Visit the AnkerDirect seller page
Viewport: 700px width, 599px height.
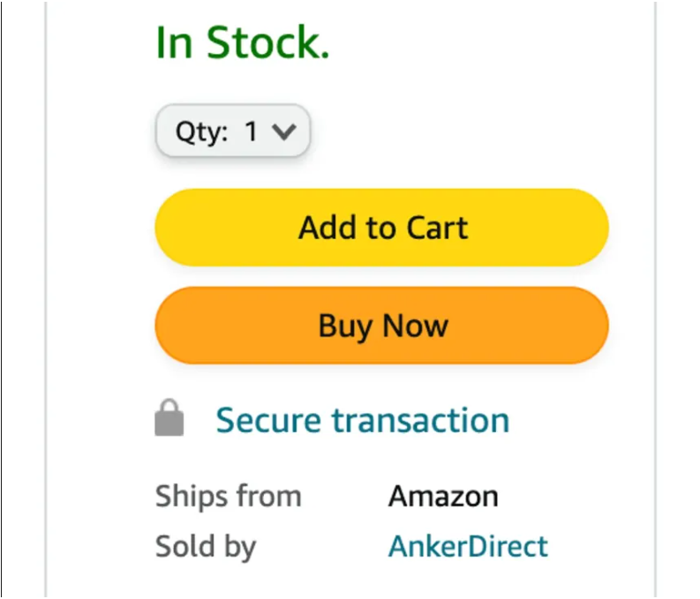(468, 546)
